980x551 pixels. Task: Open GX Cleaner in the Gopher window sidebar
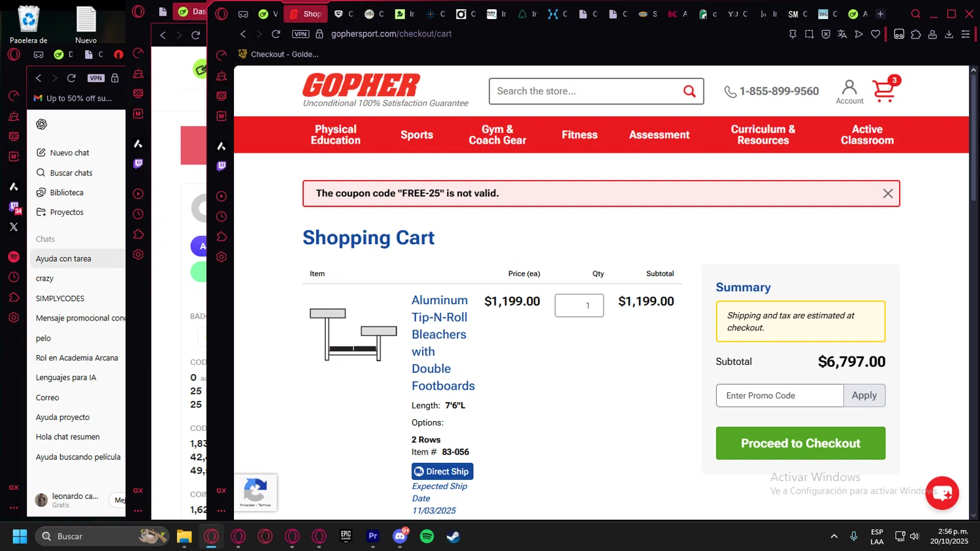[x=221, y=76]
